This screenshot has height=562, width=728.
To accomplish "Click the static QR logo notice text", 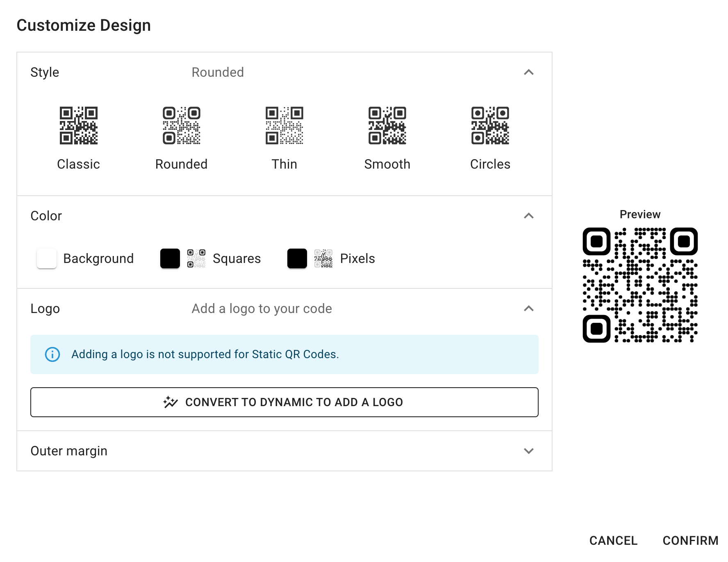I will coord(205,354).
